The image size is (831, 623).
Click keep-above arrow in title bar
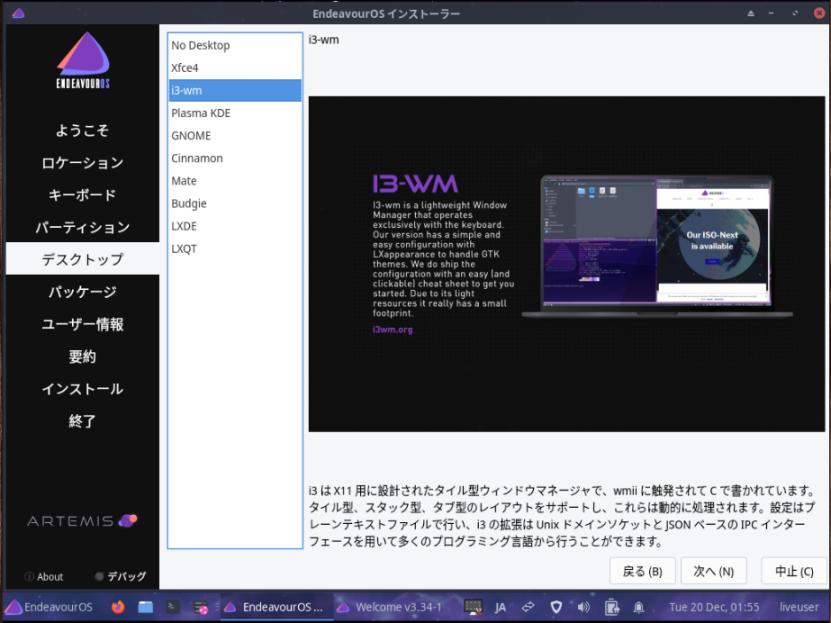(750, 13)
